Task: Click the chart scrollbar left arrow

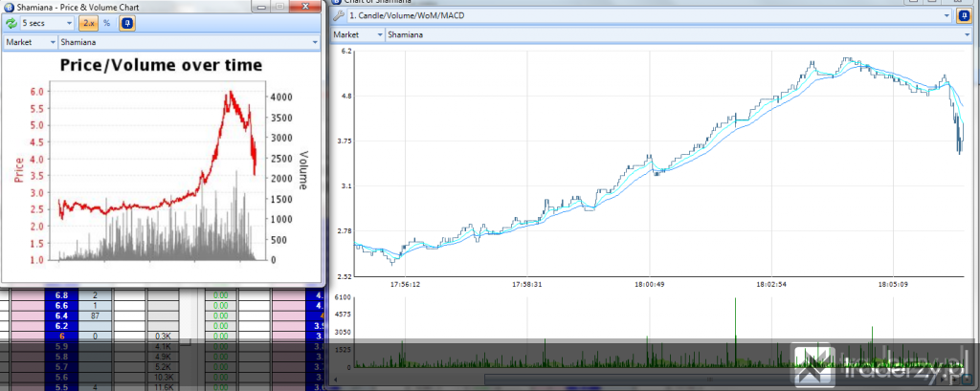Action: click(x=337, y=380)
